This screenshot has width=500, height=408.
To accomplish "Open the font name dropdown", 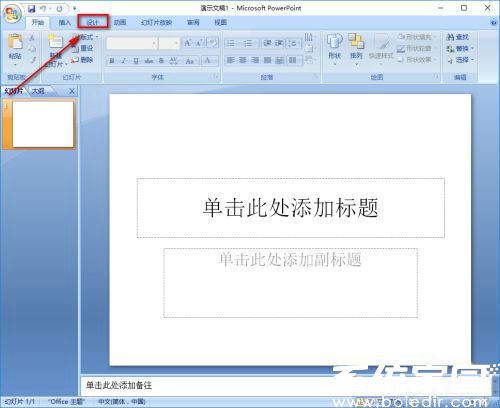I will tap(132, 43).
